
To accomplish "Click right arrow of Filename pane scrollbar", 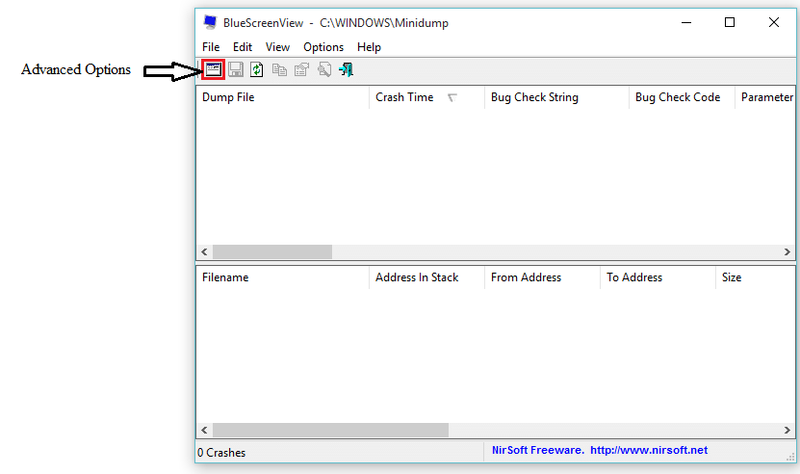I will (787, 430).
